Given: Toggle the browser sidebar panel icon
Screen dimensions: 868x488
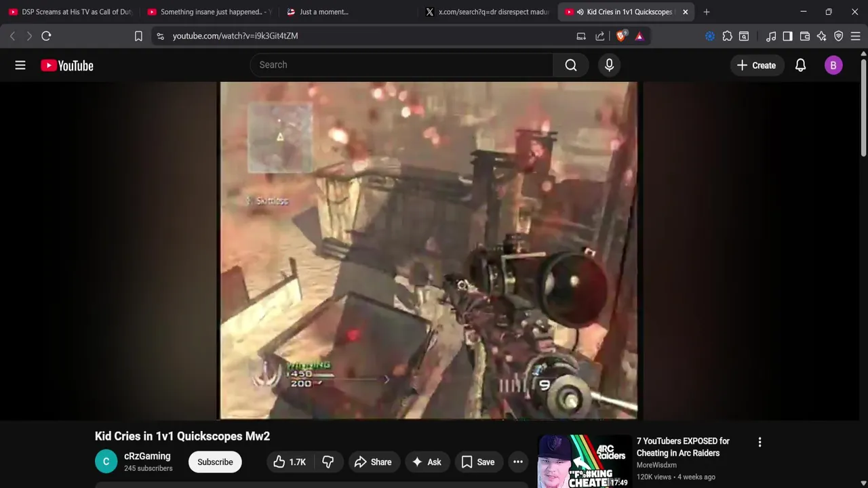Looking at the screenshot, I should (x=787, y=36).
